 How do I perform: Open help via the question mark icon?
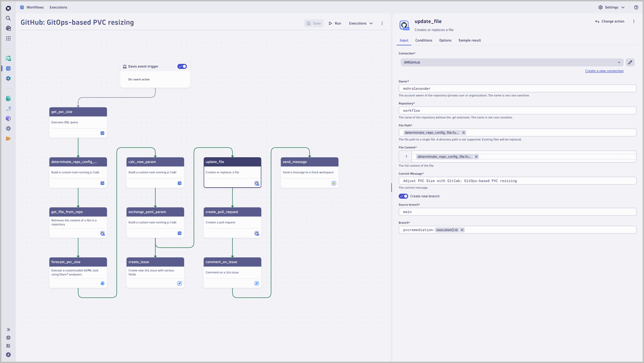(x=636, y=7)
